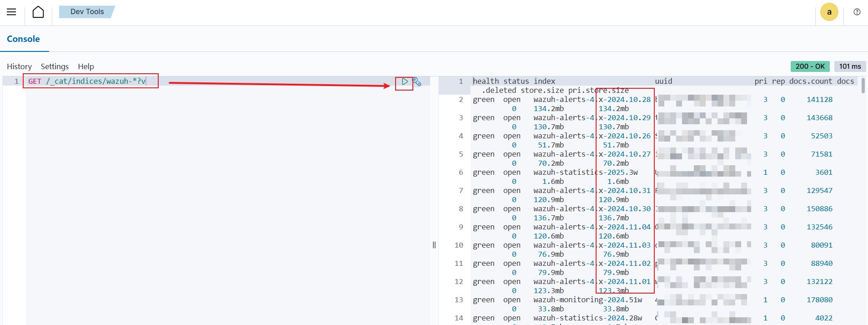Open the Help menu
This screenshot has height=325, width=868.
86,66
